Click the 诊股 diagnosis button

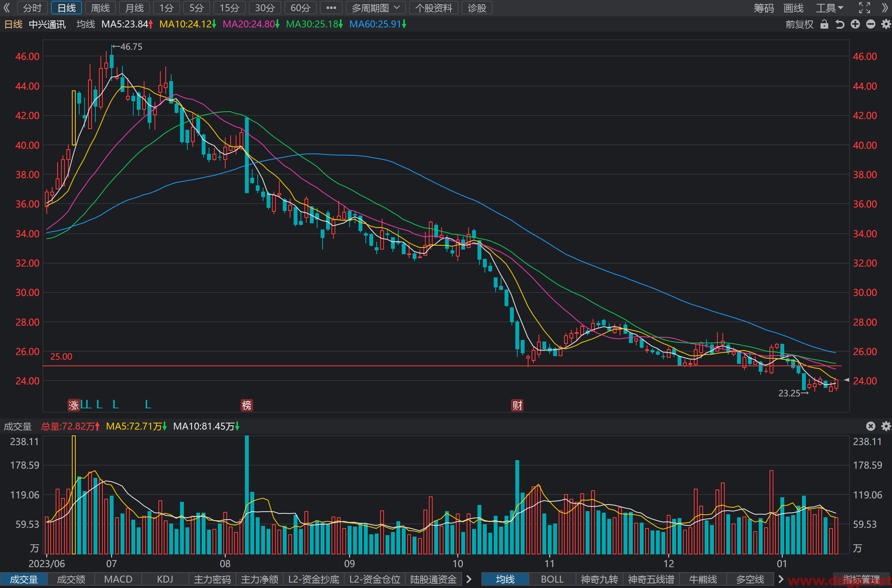click(x=477, y=8)
